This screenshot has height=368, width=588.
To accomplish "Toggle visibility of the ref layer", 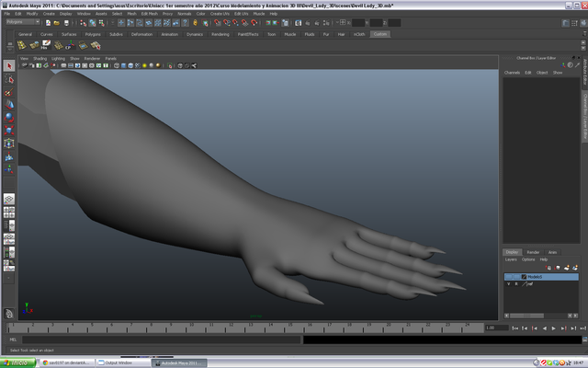I will pos(508,284).
